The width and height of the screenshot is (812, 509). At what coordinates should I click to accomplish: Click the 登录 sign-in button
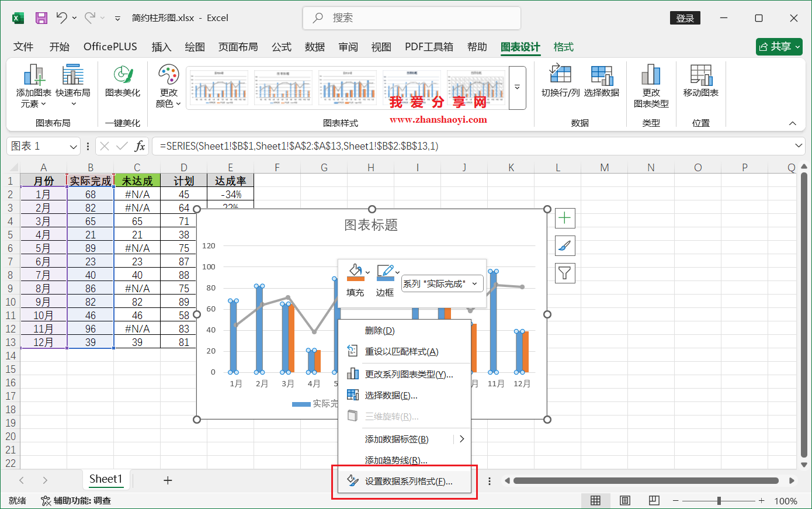(685, 18)
